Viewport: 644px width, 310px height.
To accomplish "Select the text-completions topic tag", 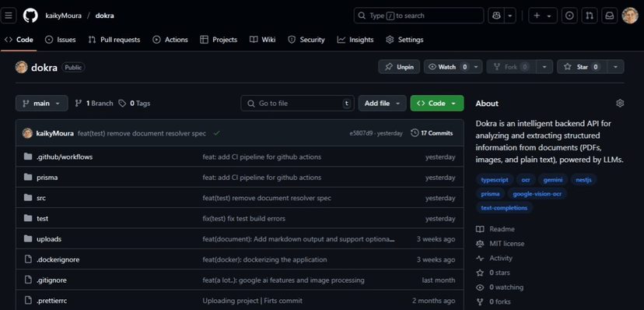I will [504, 208].
